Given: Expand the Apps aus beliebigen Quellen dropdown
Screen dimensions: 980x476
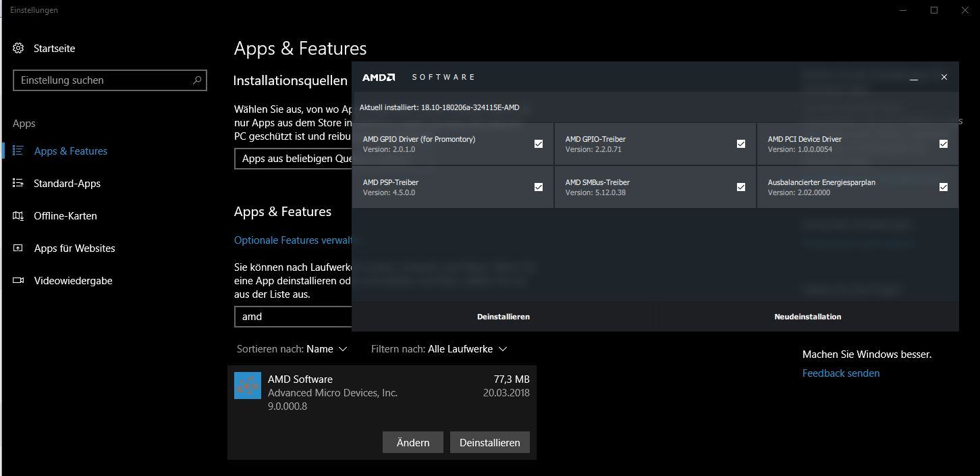Looking at the screenshot, I should (x=294, y=159).
